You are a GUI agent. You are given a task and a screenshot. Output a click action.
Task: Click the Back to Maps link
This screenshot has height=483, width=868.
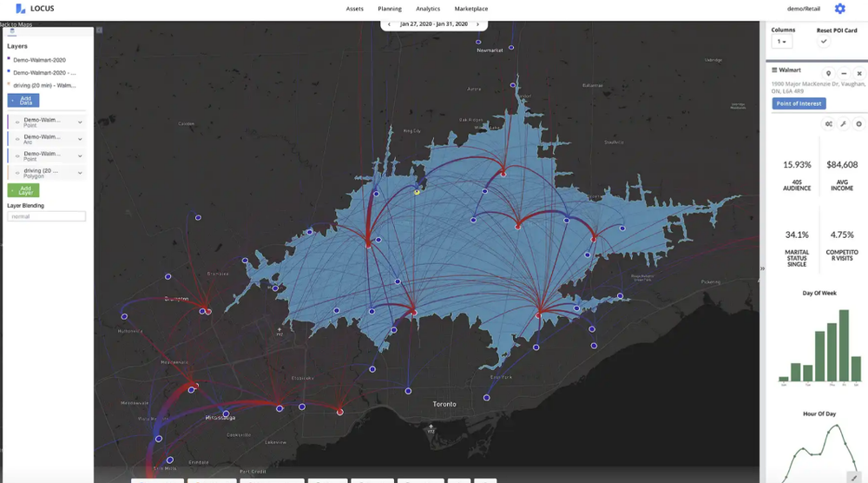[16, 24]
